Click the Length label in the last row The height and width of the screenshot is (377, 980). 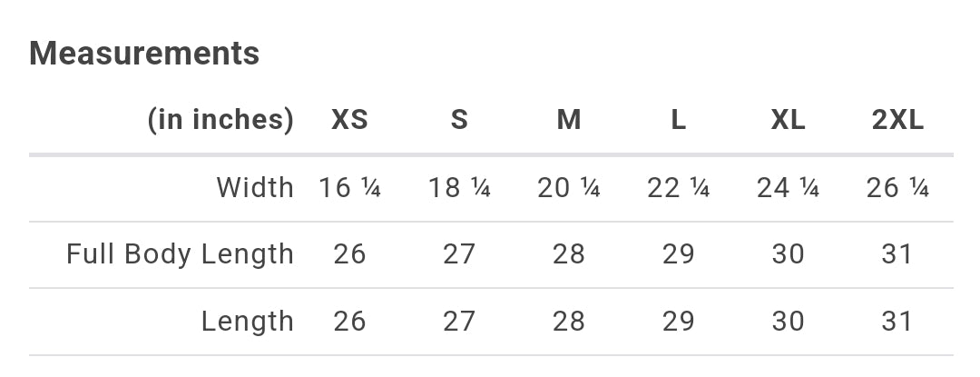(248, 322)
